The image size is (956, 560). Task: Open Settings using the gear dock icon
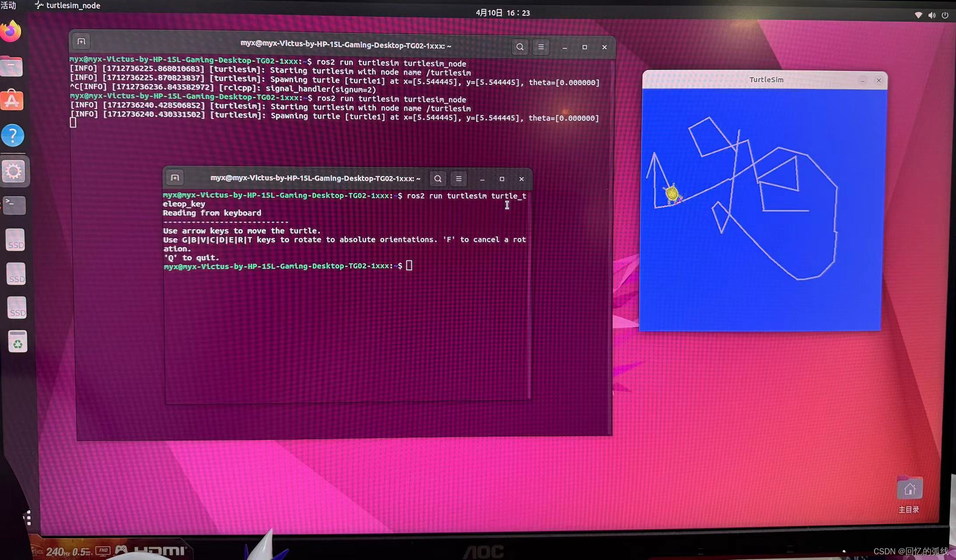pos(14,171)
